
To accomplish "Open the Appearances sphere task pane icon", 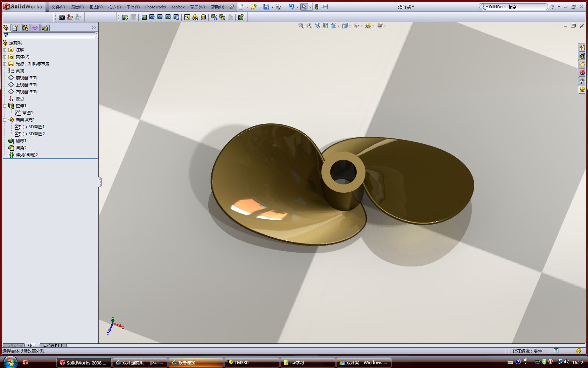I will [582, 89].
